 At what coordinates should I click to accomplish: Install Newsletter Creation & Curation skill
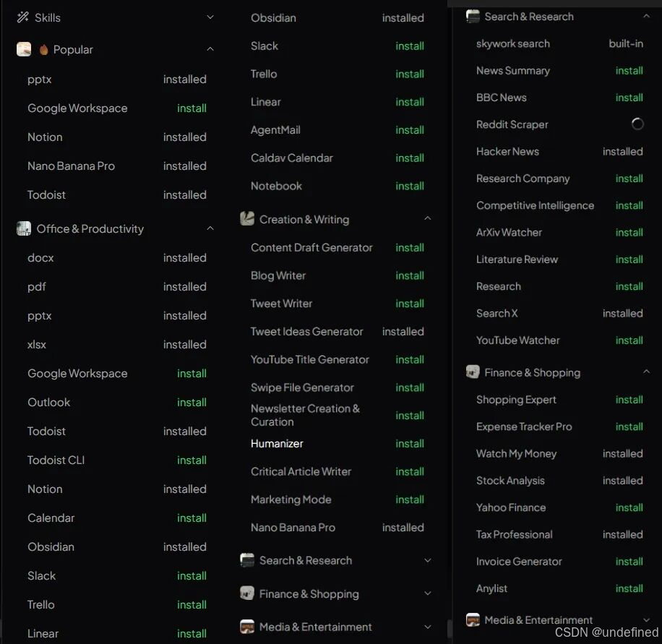(410, 415)
